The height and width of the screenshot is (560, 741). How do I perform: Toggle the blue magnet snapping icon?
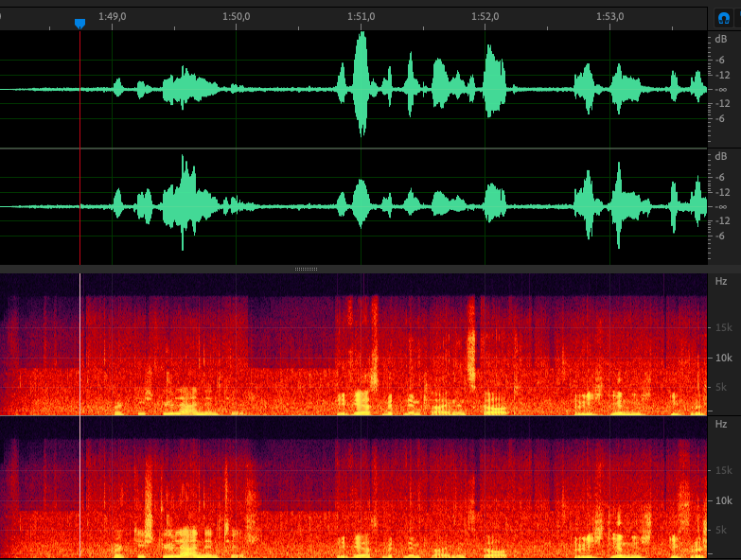click(x=724, y=17)
